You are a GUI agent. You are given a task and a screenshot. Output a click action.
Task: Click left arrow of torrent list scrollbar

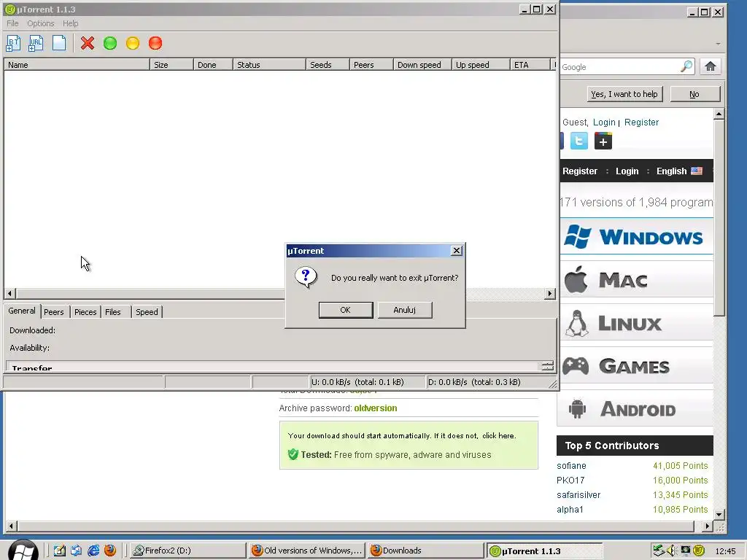[x=10, y=293]
